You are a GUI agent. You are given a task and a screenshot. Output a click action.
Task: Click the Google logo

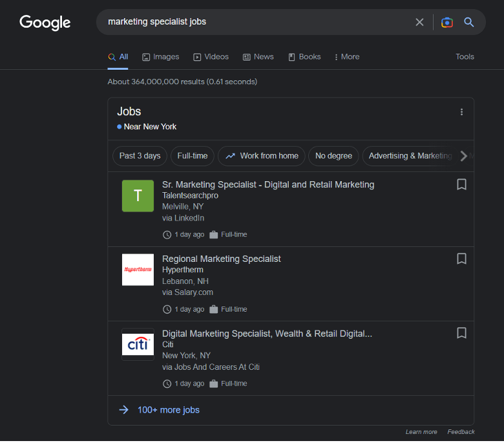point(45,23)
